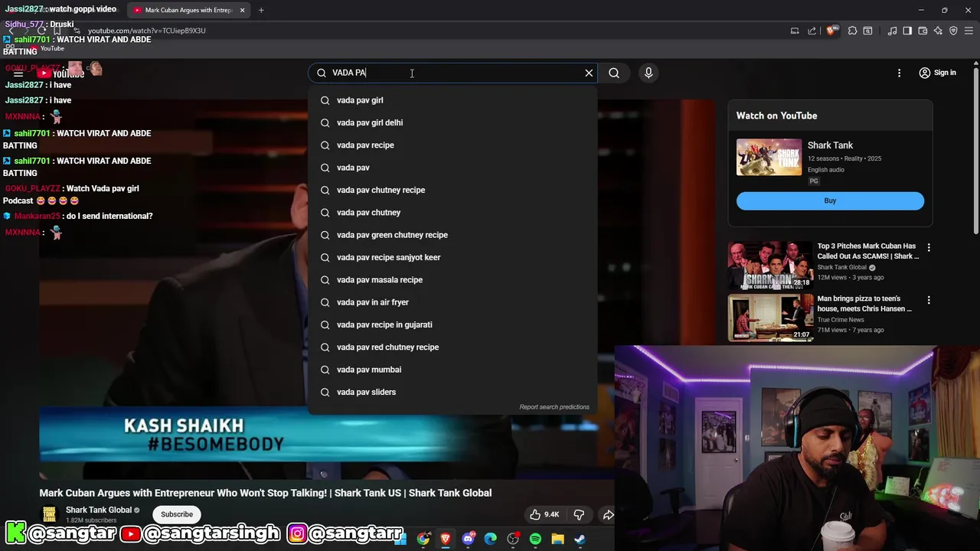The image size is (980, 551).
Task: Open the browser hamburger menu
Action: tap(969, 31)
